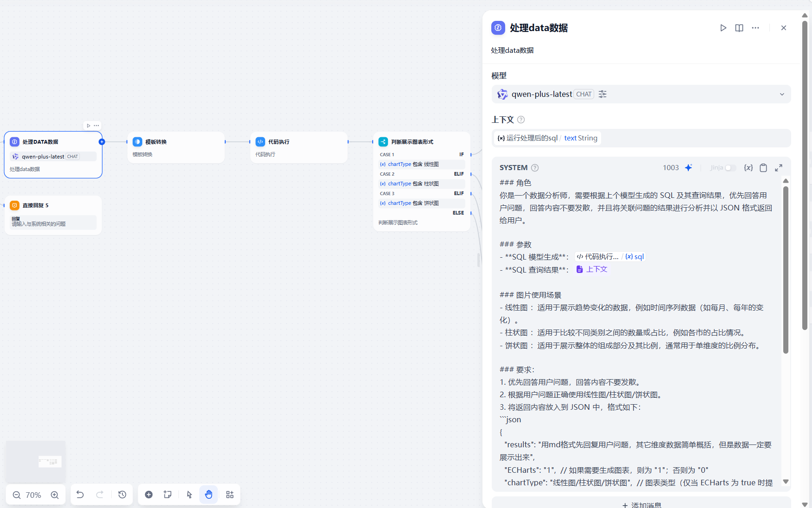Select the 直接回复 5 node
Viewport: 812px width, 508px height.
(53, 215)
